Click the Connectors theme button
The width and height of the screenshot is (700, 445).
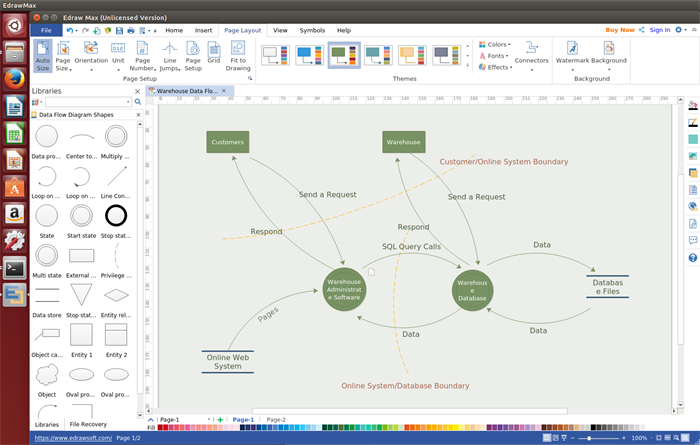531,54
